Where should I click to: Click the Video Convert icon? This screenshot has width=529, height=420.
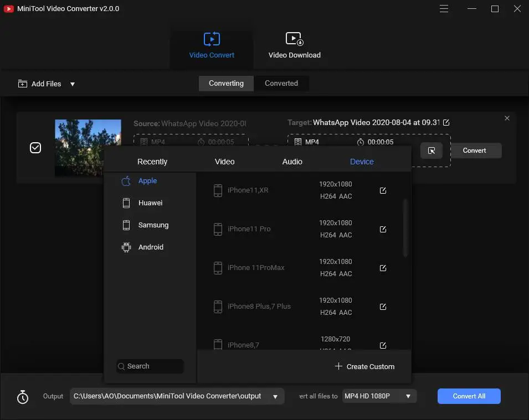click(x=212, y=39)
